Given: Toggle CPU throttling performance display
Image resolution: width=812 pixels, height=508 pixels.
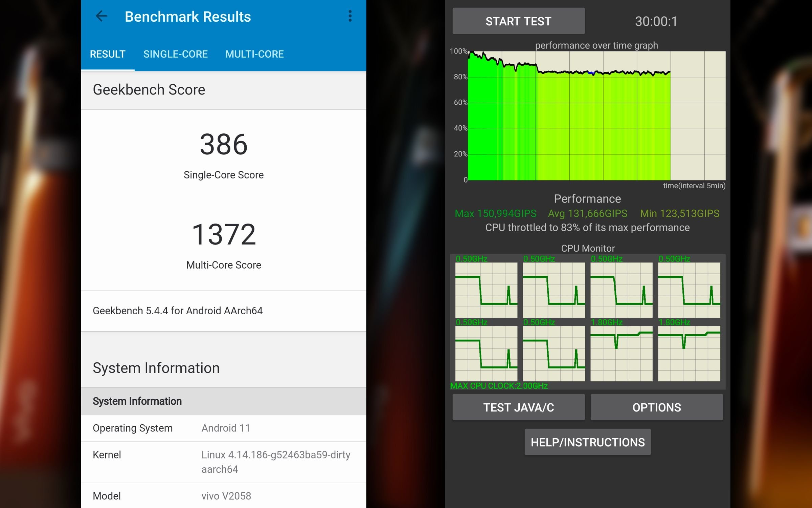Looking at the screenshot, I should (x=587, y=228).
